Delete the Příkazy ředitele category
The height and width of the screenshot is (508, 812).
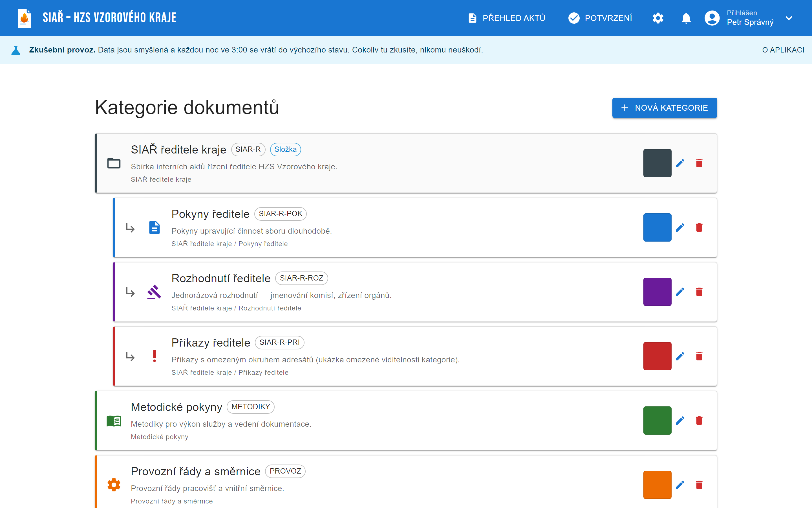click(699, 356)
